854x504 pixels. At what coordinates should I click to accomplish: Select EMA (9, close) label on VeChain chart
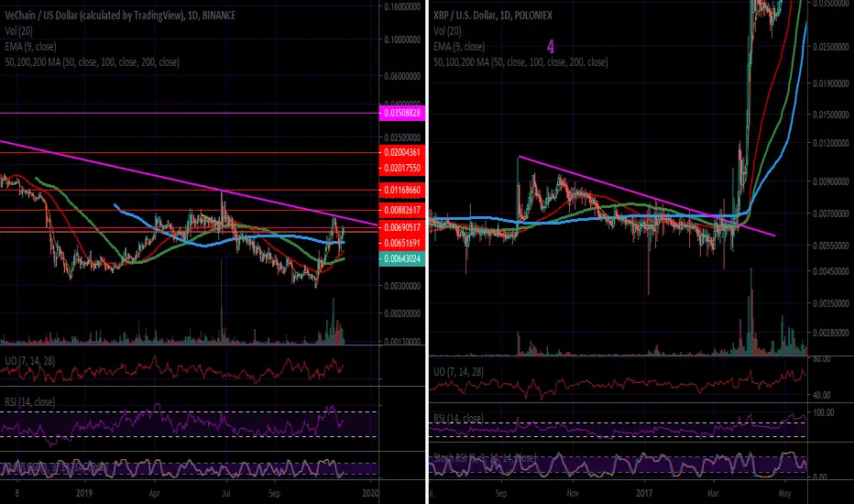click(x=30, y=47)
